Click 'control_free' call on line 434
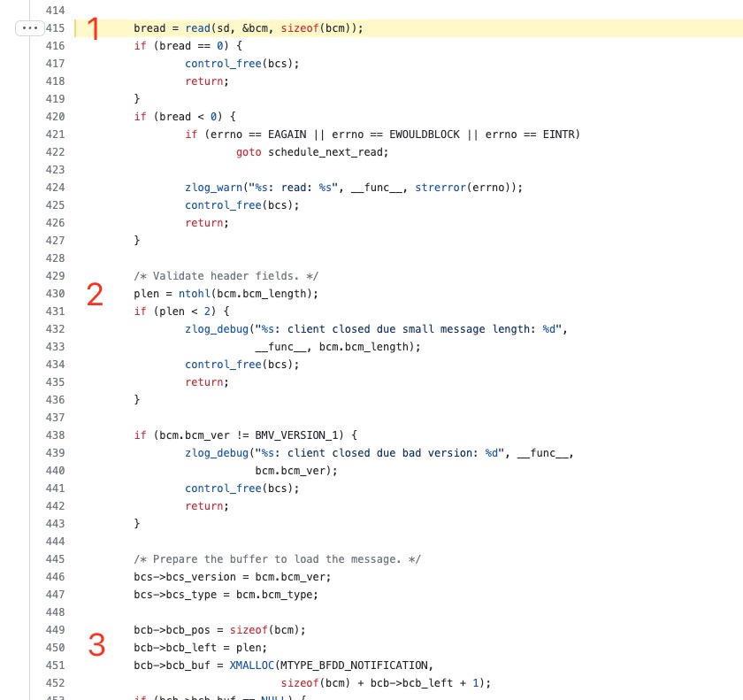The height and width of the screenshot is (700, 743). point(223,365)
